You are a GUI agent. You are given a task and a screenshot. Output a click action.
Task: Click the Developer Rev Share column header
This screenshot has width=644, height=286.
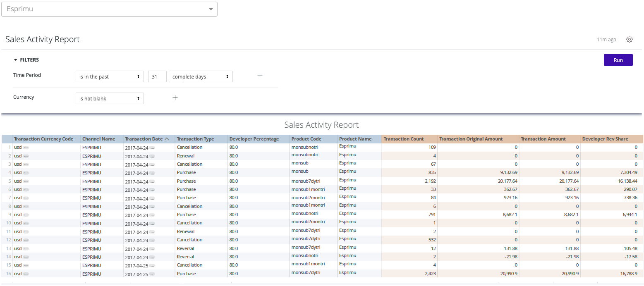point(605,139)
